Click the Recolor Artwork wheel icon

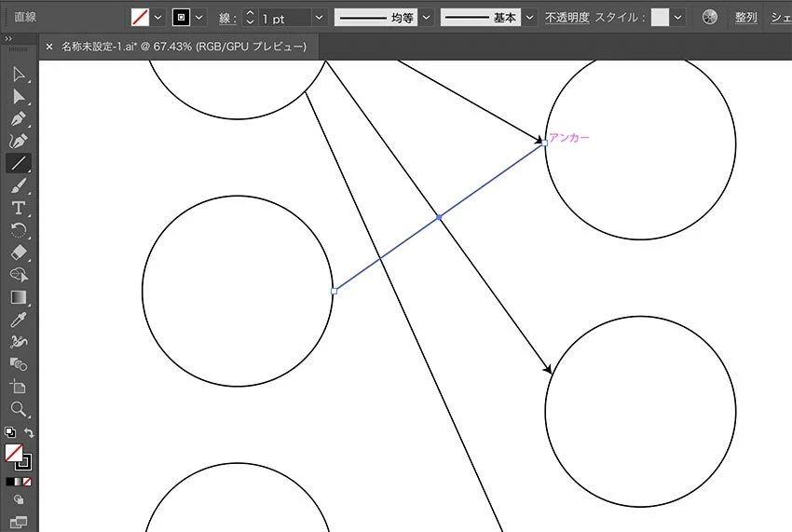click(x=710, y=17)
